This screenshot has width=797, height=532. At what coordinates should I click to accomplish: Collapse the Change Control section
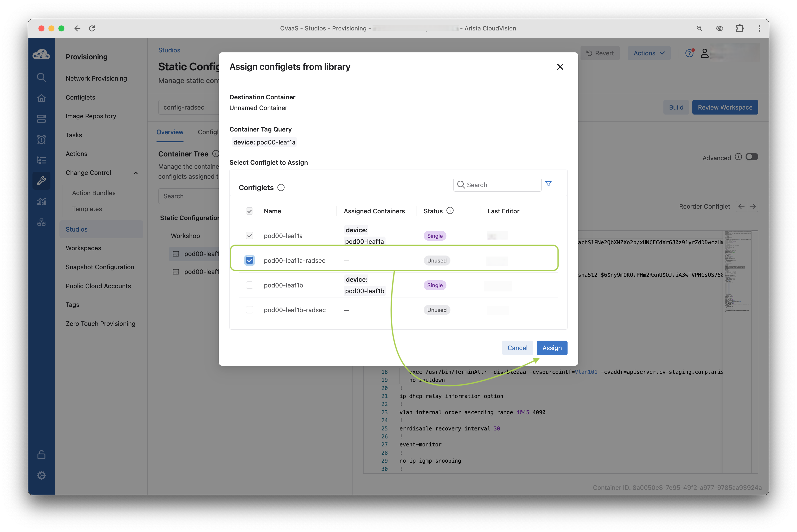click(x=136, y=173)
